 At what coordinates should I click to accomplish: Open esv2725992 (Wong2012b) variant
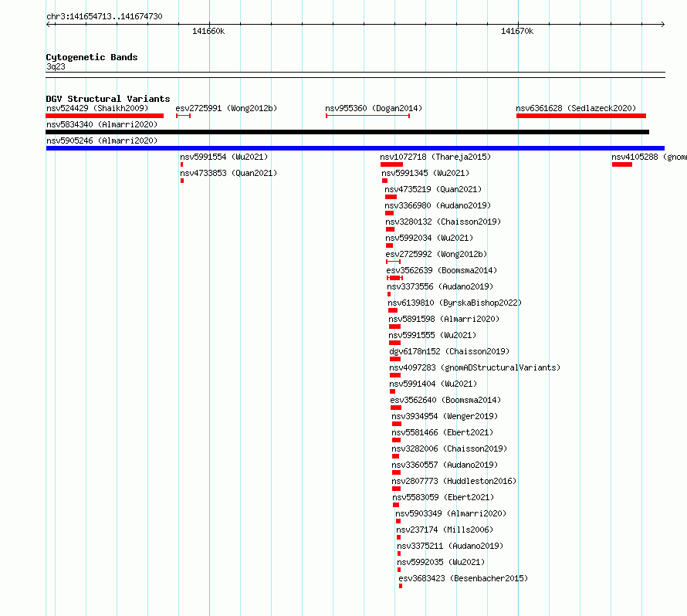point(436,254)
